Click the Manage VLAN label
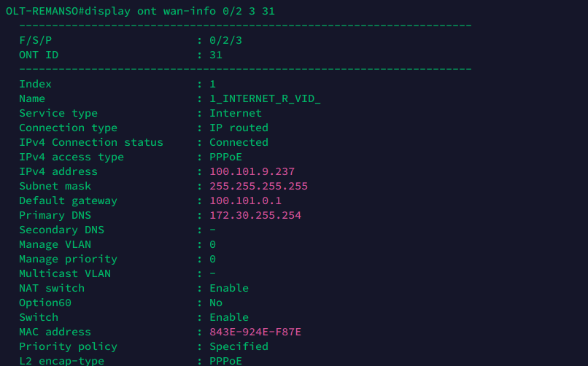The height and width of the screenshot is (366, 588). point(55,244)
